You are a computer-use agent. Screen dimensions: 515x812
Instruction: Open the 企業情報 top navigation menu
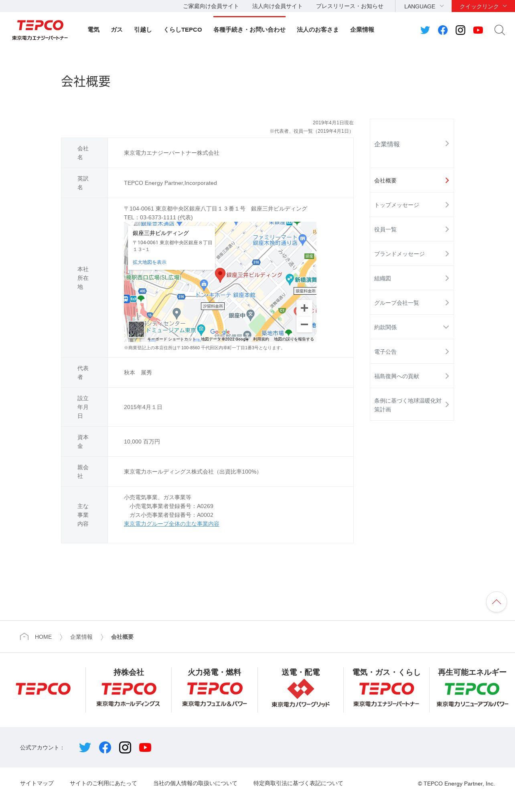tap(362, 30)
